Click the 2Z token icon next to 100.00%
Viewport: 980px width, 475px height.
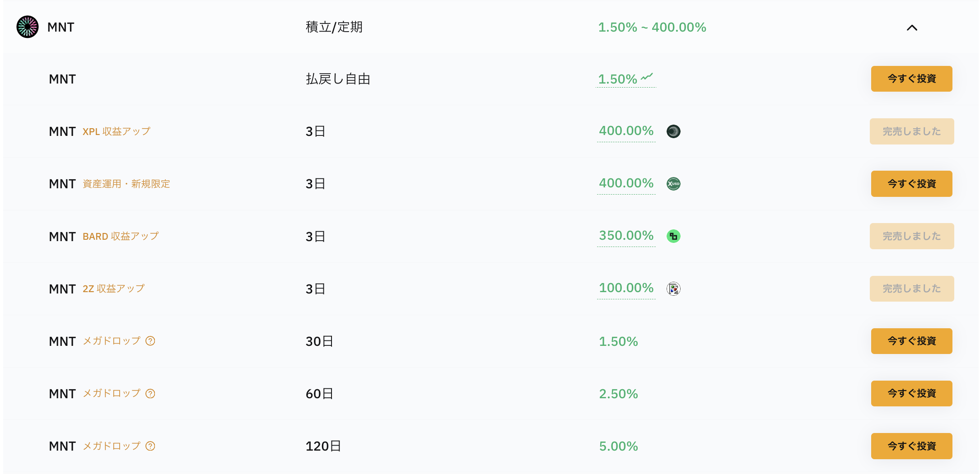[673, 289]
